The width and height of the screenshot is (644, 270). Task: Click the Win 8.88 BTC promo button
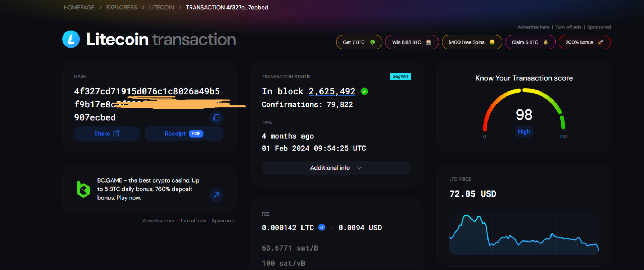click(412, 42)
